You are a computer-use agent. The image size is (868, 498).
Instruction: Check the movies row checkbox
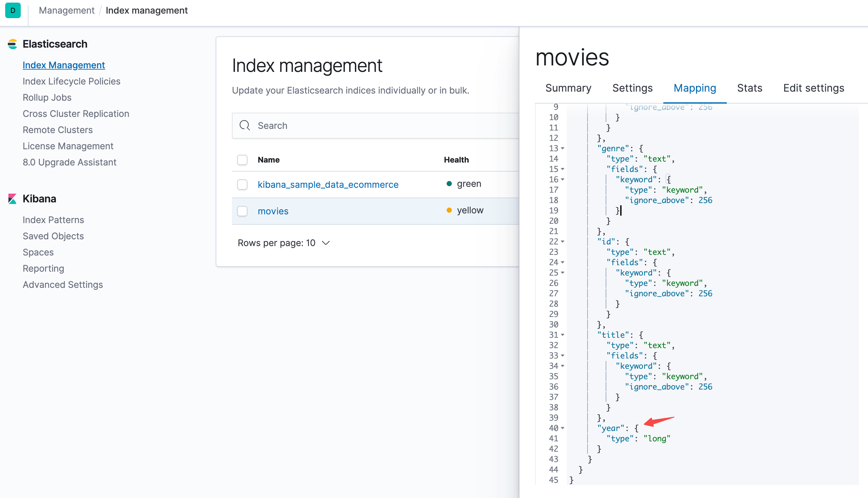click(x=242, y=211)
